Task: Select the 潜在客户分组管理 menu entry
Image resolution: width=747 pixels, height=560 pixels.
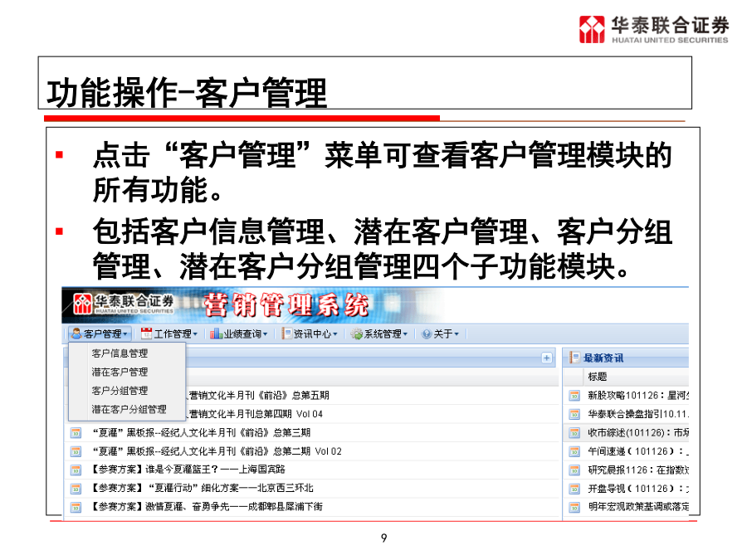Action: click(x=129, y=409)
